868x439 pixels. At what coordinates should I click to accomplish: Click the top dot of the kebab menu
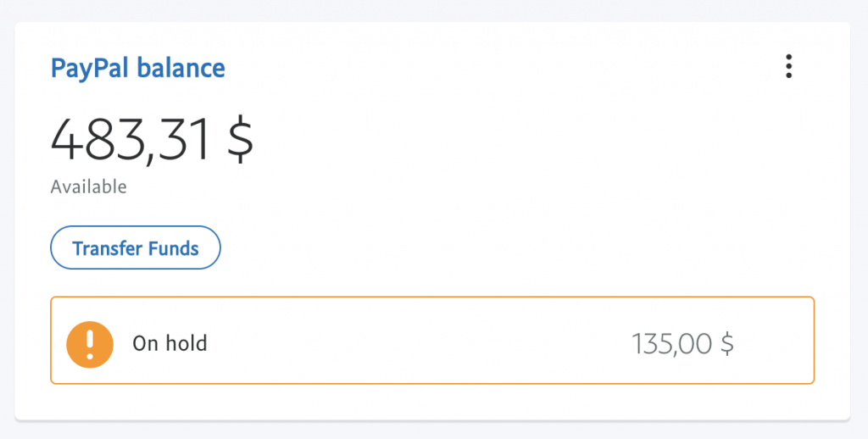click(789, 57)
